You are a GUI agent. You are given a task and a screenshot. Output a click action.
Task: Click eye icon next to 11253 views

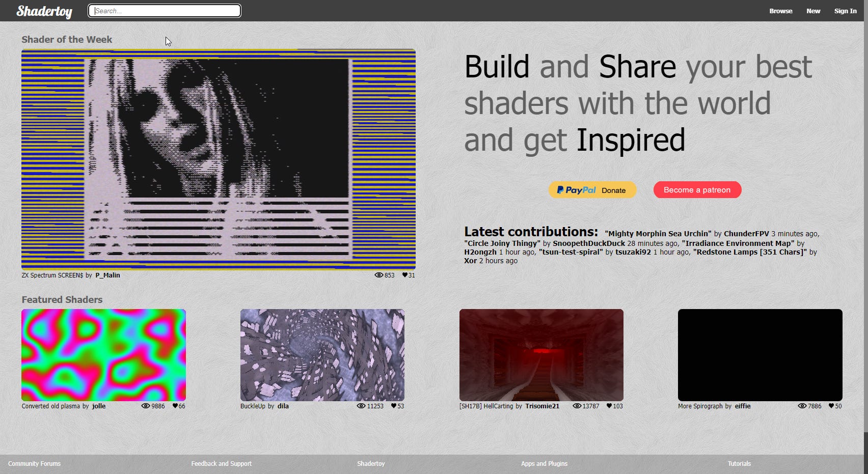click(x=361, y=406)
